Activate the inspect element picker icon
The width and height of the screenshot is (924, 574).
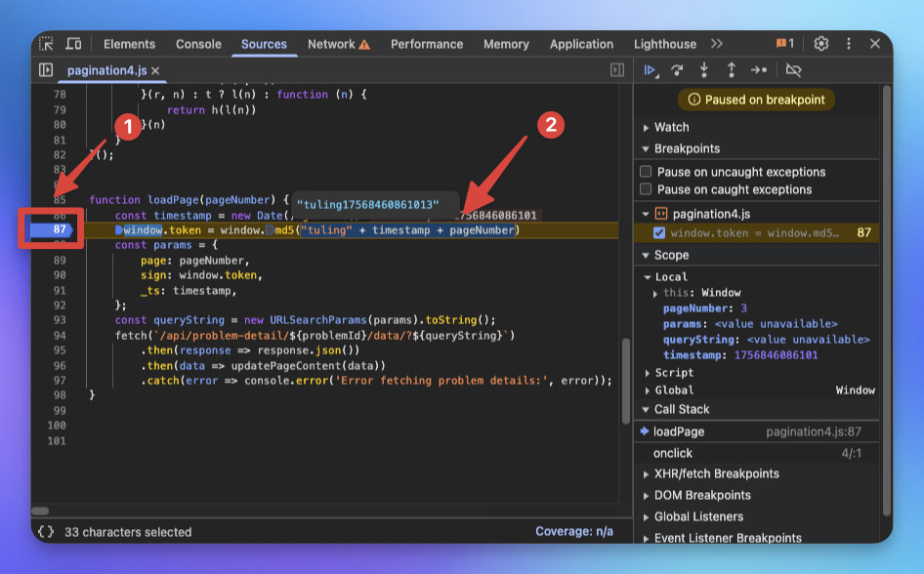46,44
